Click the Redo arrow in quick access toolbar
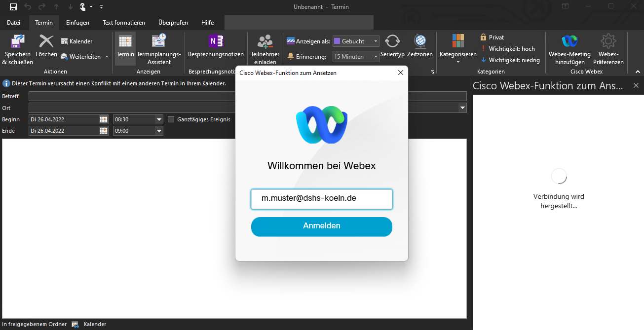Screen dimensions: 644x330 [42, 7]
